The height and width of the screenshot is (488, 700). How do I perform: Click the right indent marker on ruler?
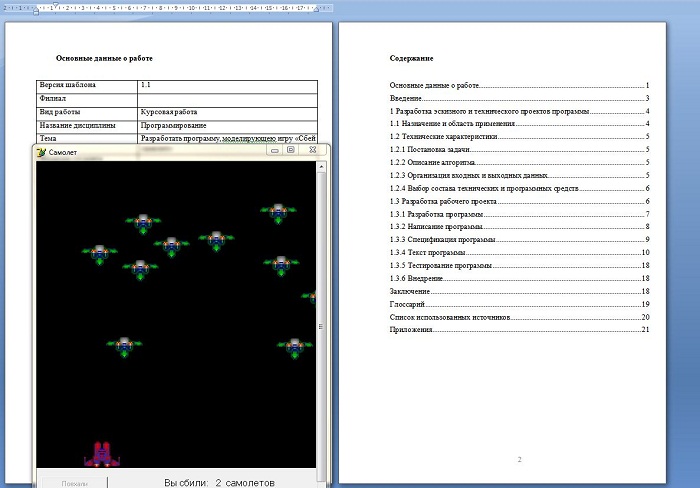pyautogui.click(x=316, y=9)
